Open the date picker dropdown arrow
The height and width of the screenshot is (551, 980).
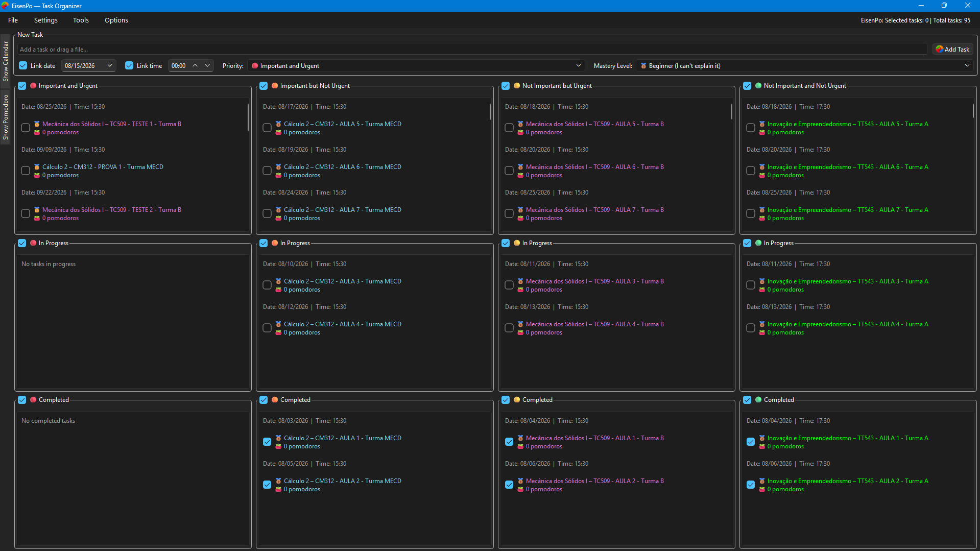(110, 66)
